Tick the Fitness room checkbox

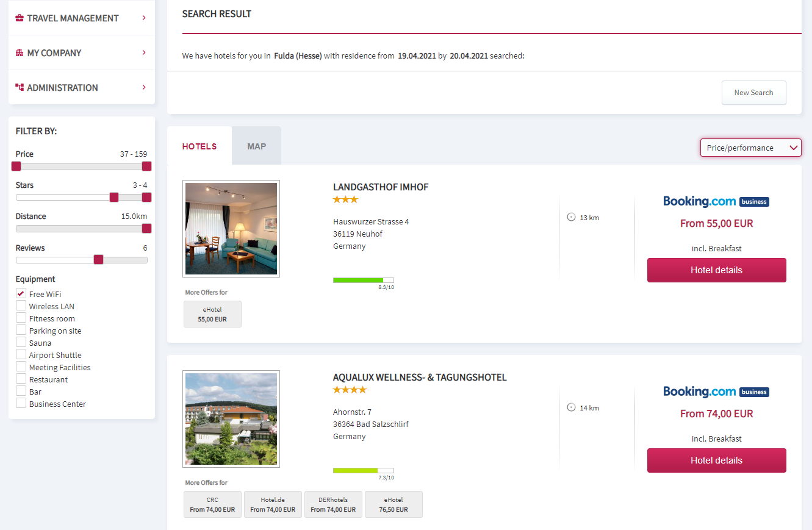[x=21, y=318]
